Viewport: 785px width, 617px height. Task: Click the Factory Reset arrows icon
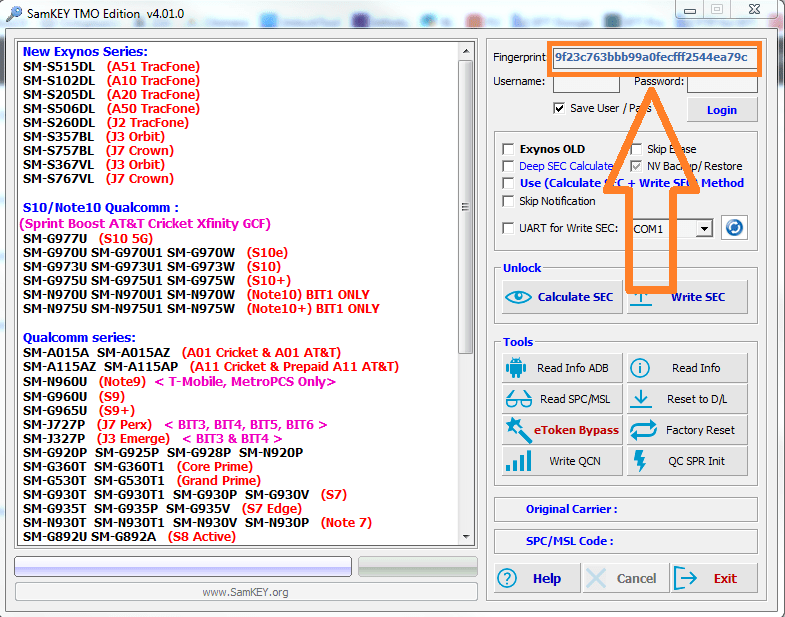coord(643,430)
